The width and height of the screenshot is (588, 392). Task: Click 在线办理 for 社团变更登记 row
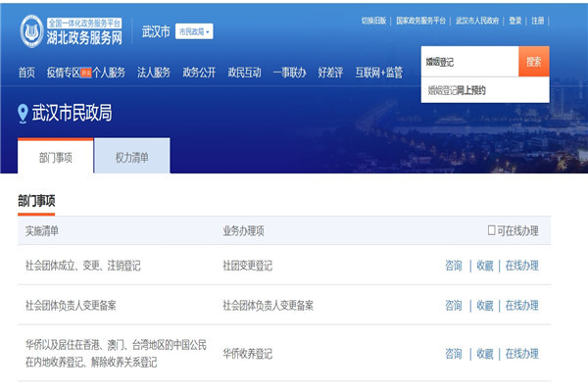(x=522, y=266)
